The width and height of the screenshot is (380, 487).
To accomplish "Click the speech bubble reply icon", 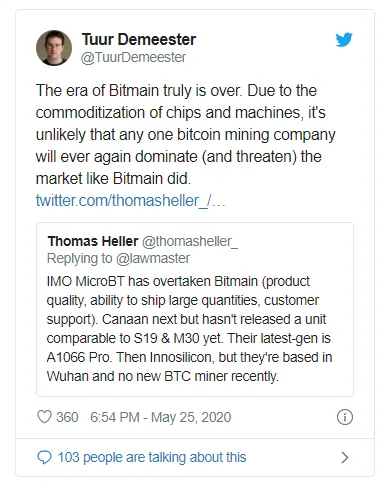I will pyautogui.click(x=44, y=457).
